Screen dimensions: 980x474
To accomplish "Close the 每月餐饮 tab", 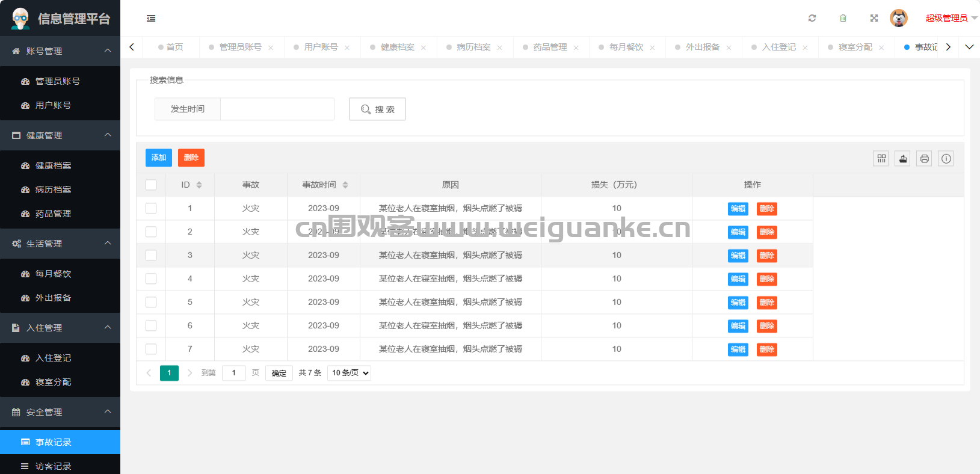I will [652, 48].
